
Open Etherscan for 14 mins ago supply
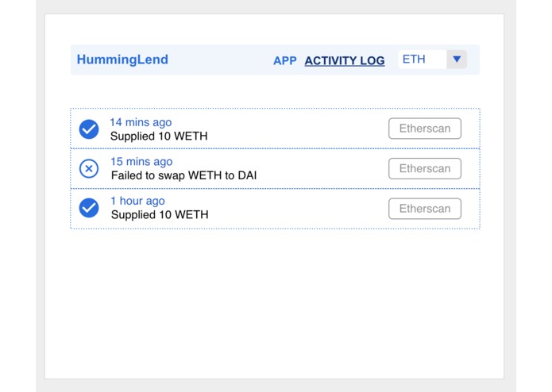point(425,129)
